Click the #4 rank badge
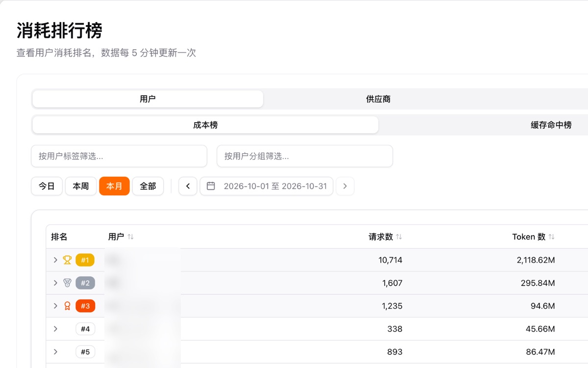 (x=85, y=329)
